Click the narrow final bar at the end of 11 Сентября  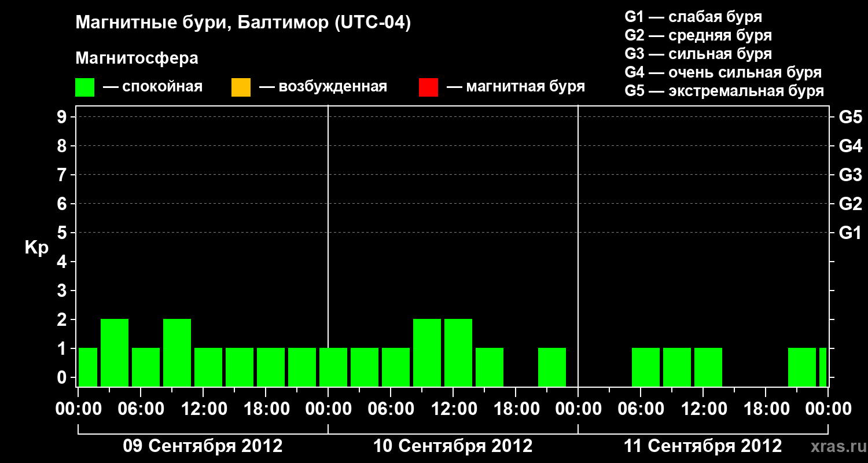(823, 367)
